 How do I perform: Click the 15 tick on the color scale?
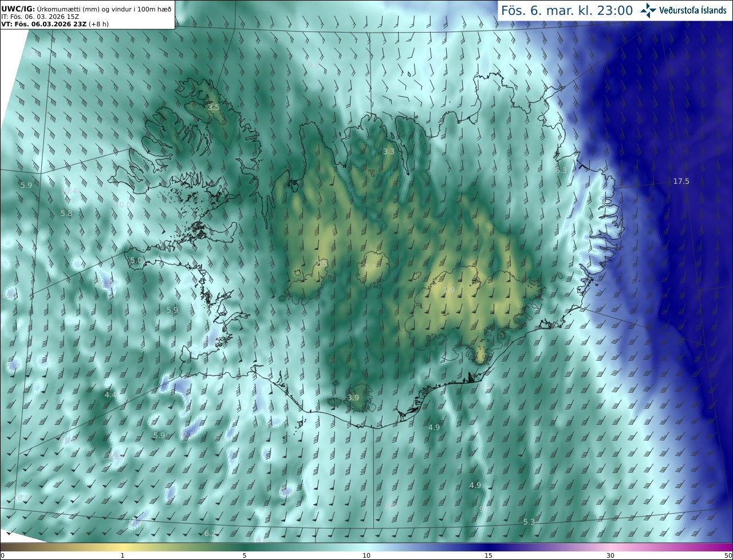488,555
